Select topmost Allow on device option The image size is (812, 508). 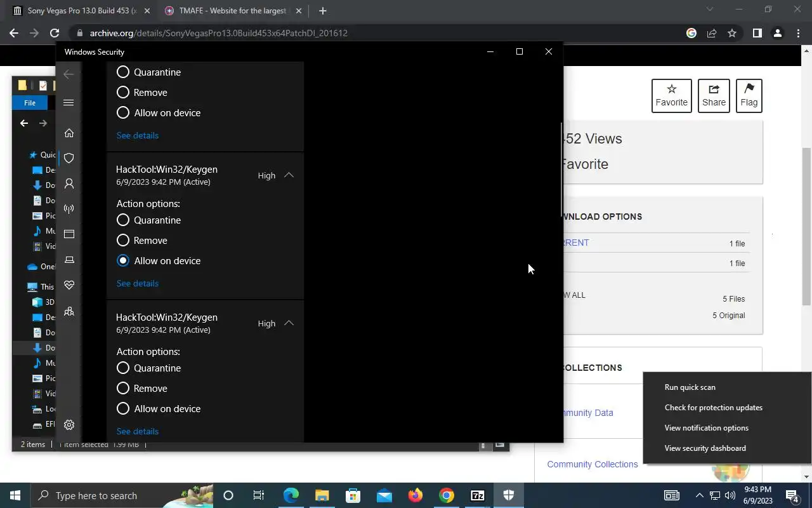[123, 113]
